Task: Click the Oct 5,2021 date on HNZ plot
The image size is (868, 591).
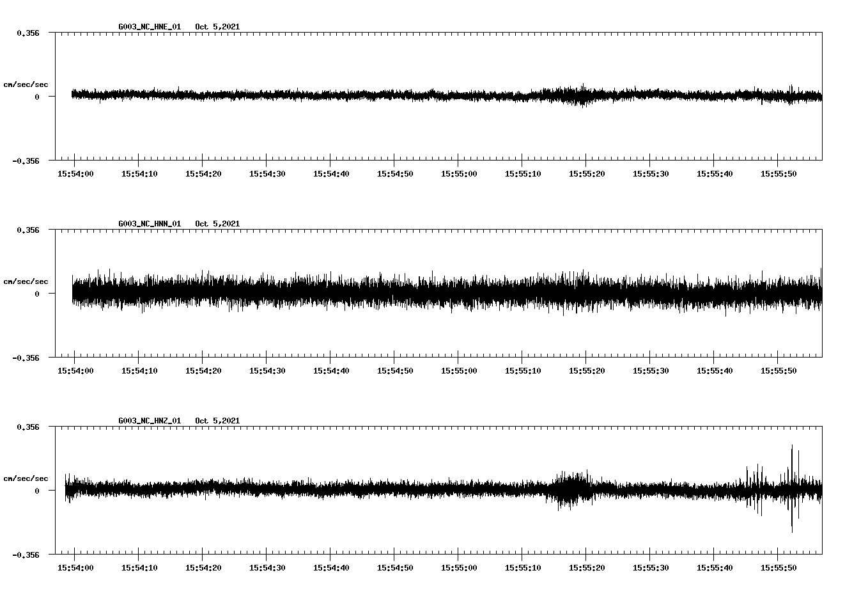Action: [x=217, y=421]
